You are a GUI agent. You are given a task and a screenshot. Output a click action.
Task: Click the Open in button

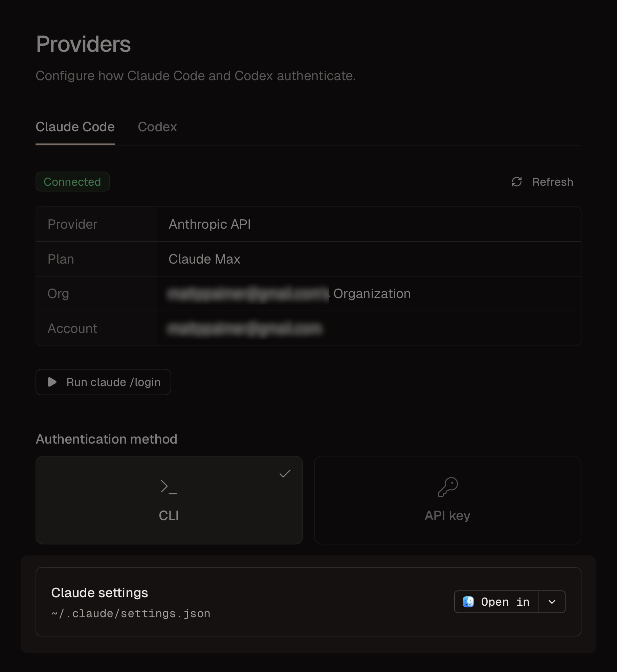click(496, 602)
